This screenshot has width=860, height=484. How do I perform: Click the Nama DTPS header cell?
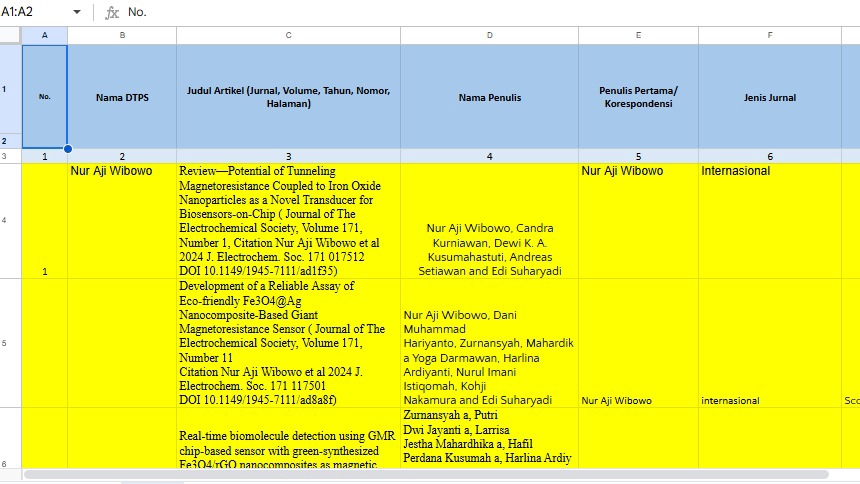pyautogui.click(x=122, y=97)
